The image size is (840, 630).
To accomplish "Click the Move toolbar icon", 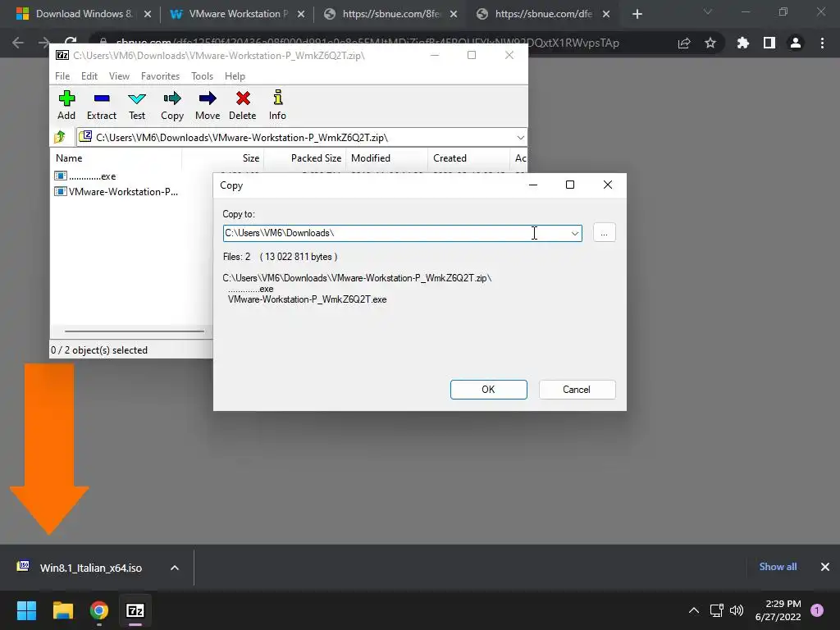I will (208, 106).
